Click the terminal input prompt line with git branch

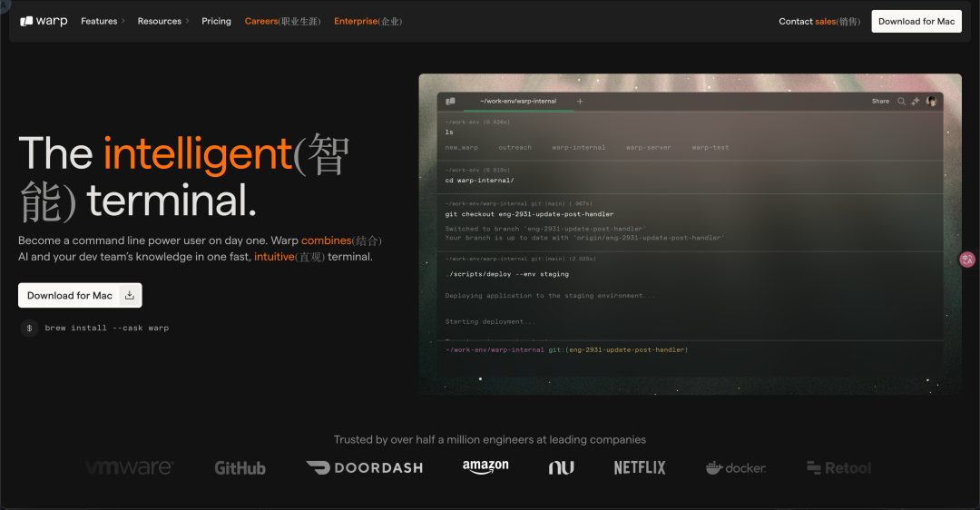[566, 350]
